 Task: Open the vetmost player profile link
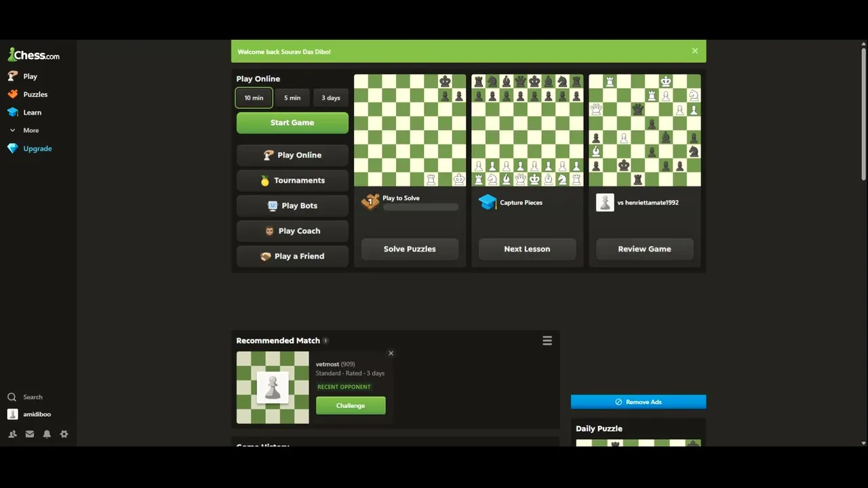[x=328, y=364]
